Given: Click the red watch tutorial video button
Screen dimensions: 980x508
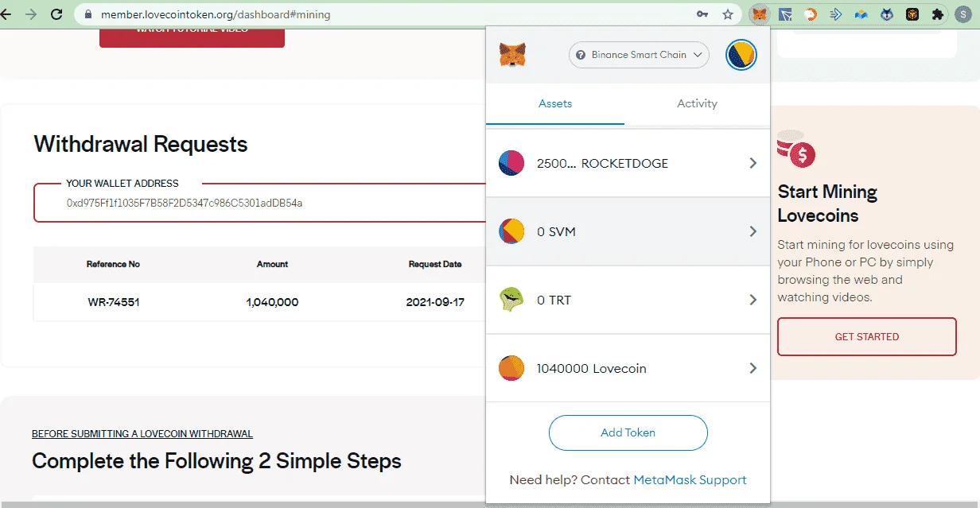Looking at the screenshot, I should (x=192, y=37).
